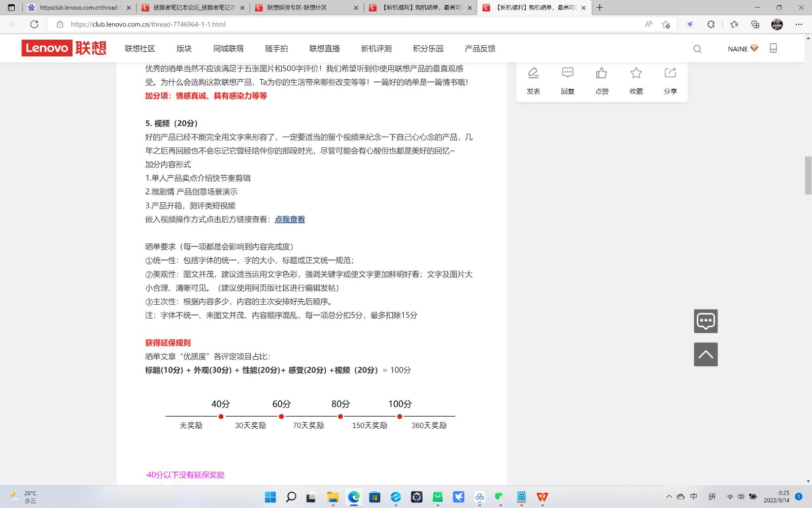Open File Explorer from taskbar
The width and height of the screenshot is (812, 508).
[x=333, y=497]
